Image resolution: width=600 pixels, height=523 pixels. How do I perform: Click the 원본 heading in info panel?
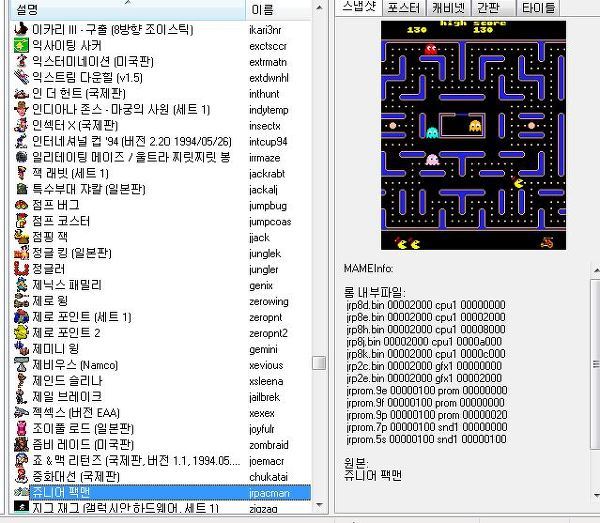click(356, 463)
